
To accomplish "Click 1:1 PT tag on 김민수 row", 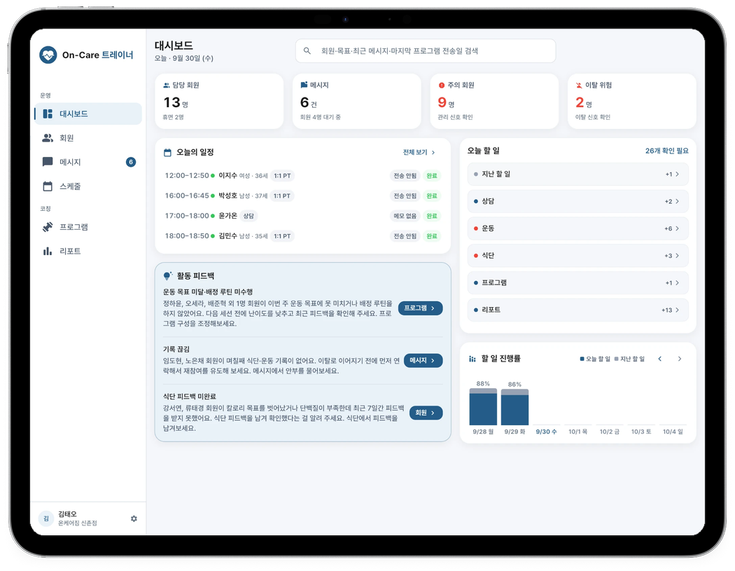I will coord(282,236).
